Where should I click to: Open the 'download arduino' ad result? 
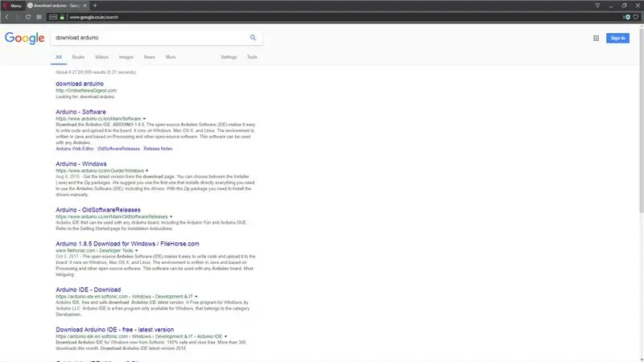[80, 84]
